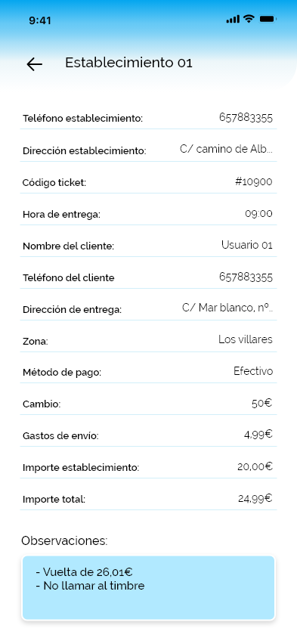The height and width of the screenshot is (644, 297).
Task: Open delivery address C/ Mar blanco
Action: click(x=227, y=308)
